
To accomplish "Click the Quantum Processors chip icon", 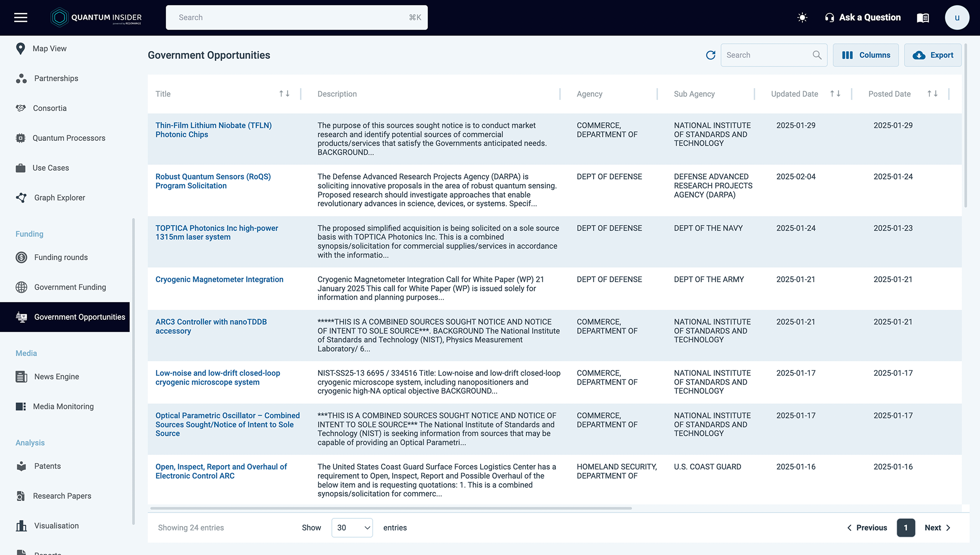I will coord(20,138).
